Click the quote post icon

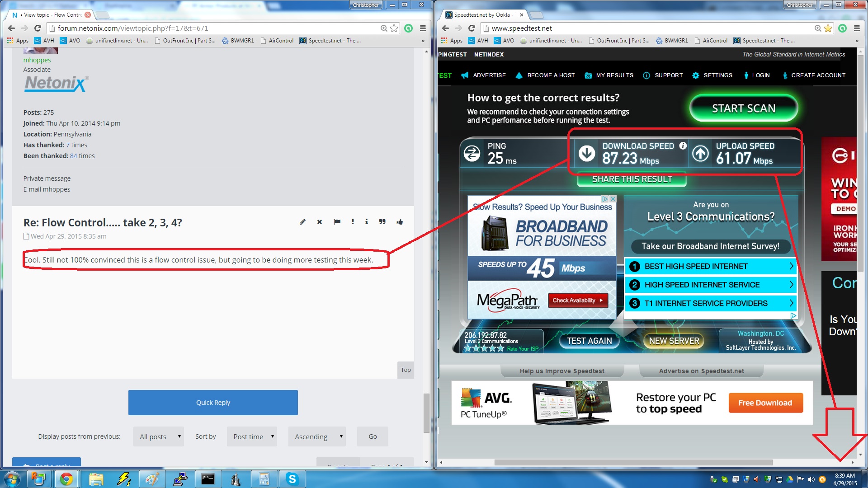click(382, 222)
